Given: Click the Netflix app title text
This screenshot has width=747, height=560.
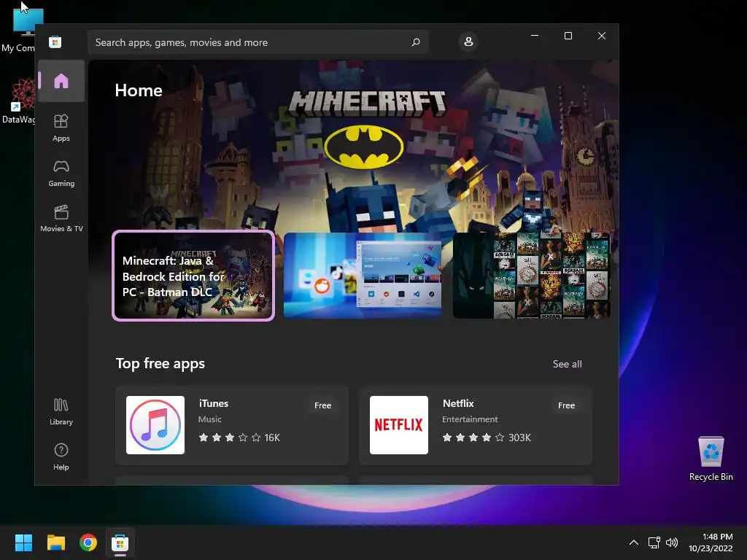Looking at the screenshot, I should [458, 403].
